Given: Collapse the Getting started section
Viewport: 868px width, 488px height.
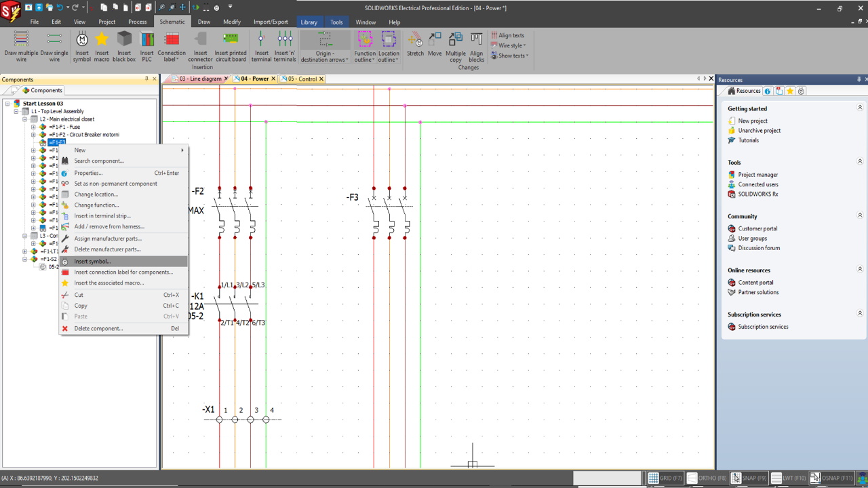Looking at the screenshot, I should click(x=860, y=108).
